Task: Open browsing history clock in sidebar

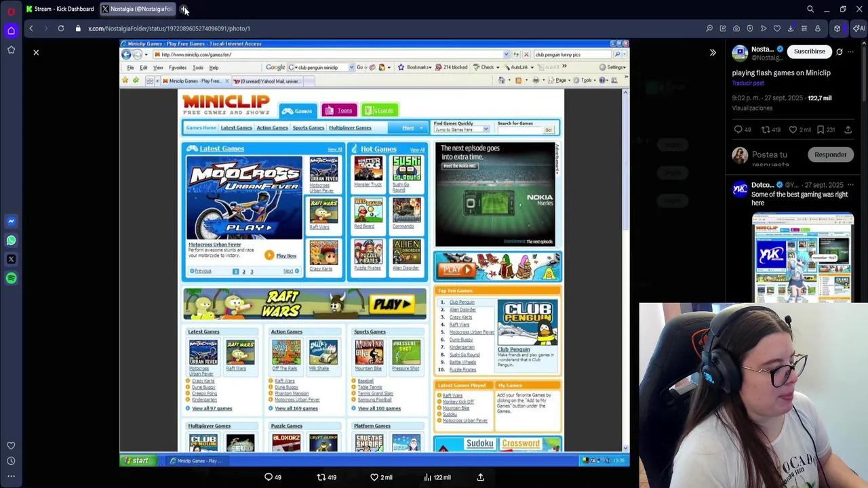Action: coord(11,460)
